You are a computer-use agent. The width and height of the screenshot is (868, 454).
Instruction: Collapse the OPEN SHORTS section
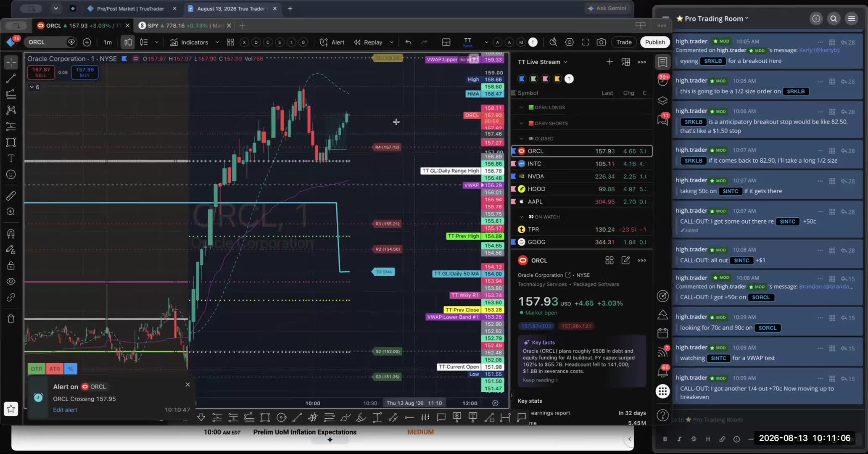[x=522, y=123]
